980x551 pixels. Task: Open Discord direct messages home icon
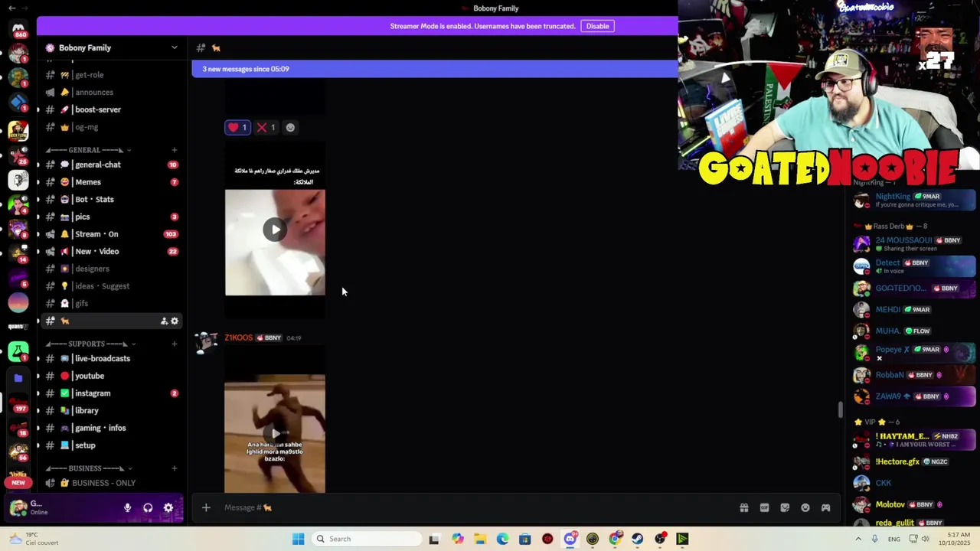pyautogui.click(x=18, y=29)
